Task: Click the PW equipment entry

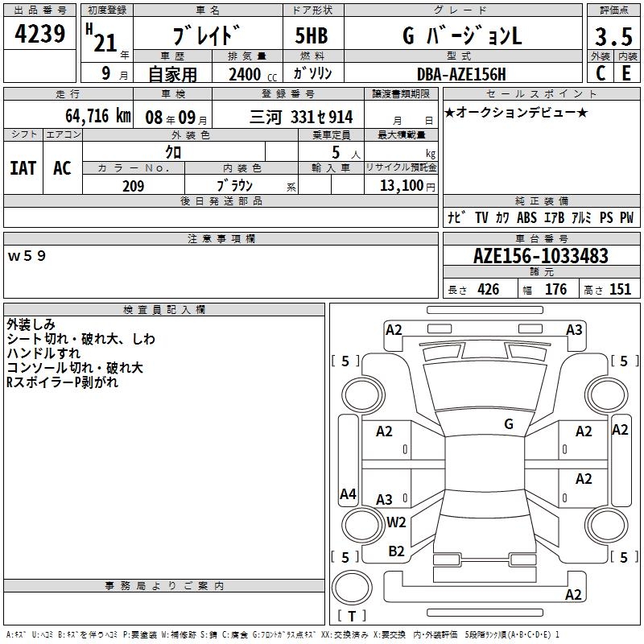Action: (626, 217)
